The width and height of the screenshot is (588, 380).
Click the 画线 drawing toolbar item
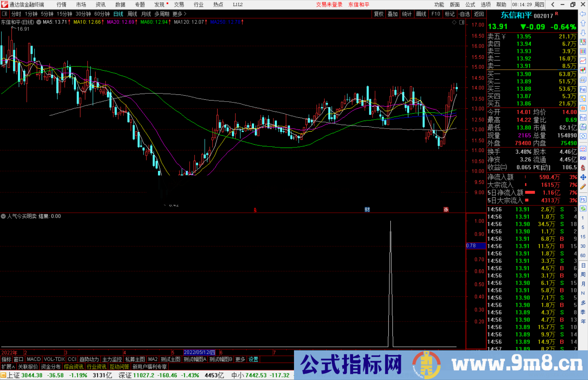click(x=421, y=14)
